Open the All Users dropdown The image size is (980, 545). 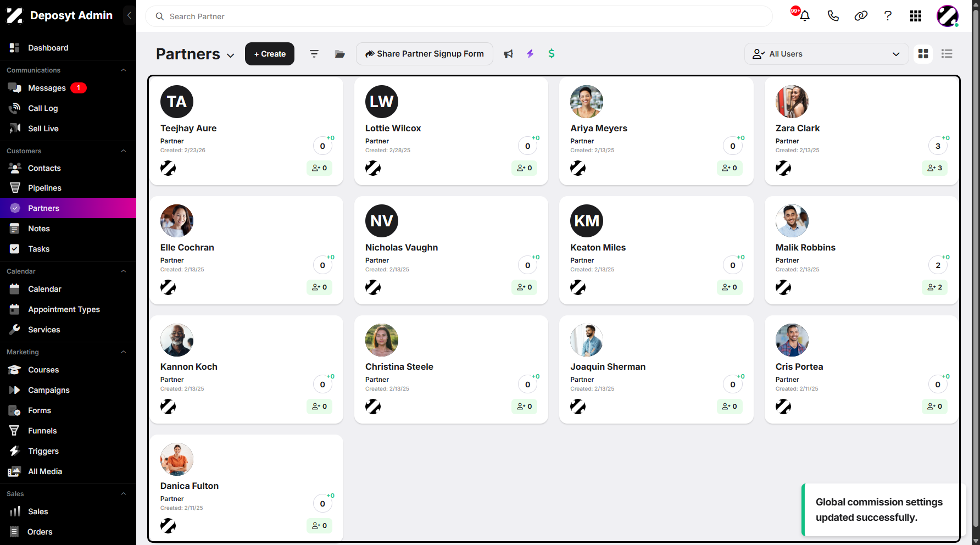click(x=826, y=54)
